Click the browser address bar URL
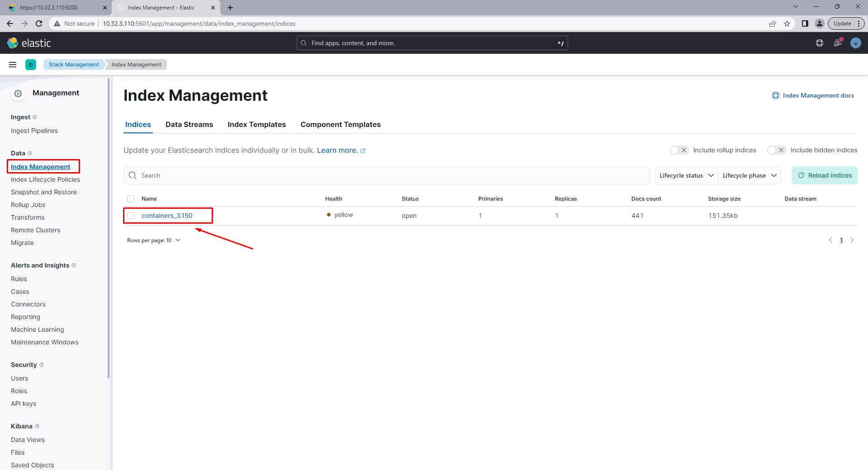The image size is (868, 470). tap(199, 23)
